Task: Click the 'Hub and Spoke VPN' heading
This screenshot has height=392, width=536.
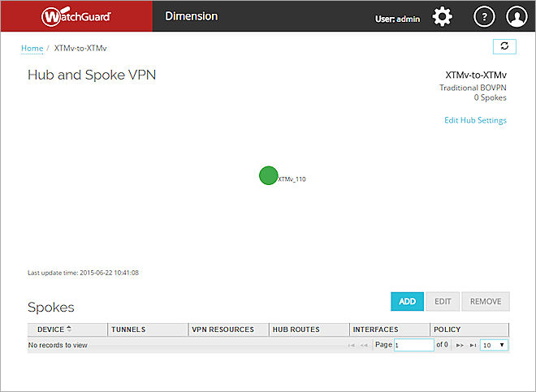Action: tap(92, 75)
